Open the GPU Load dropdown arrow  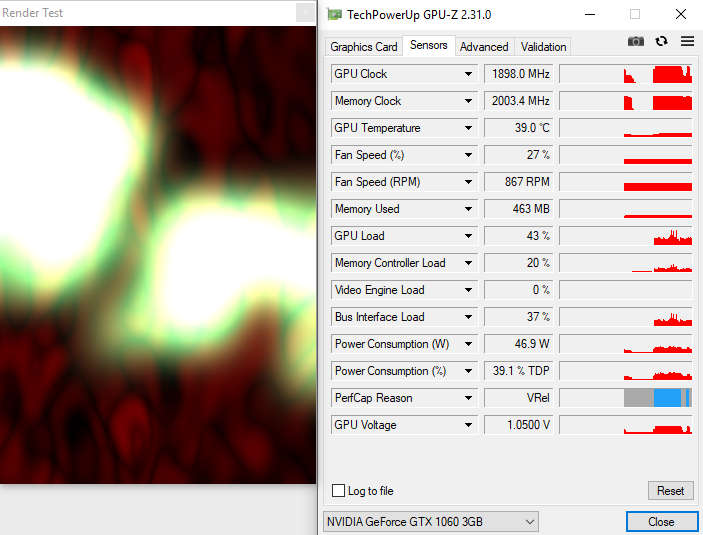[x=468, y=236]
